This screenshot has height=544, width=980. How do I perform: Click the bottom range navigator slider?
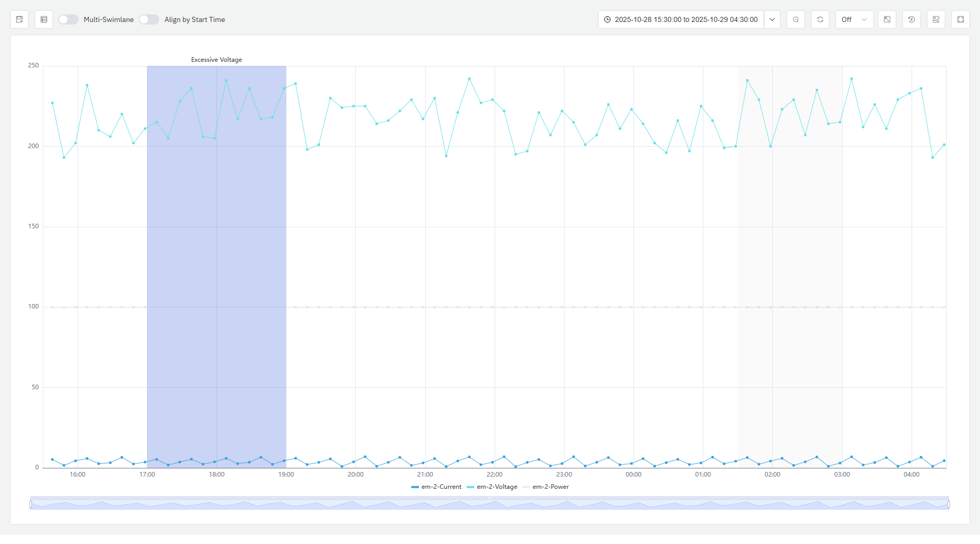click(x=490, y=504)
